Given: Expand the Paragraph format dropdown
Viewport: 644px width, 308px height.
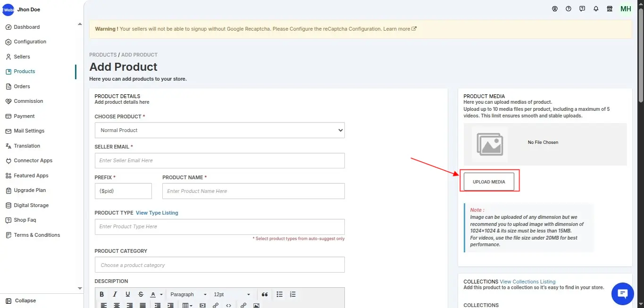Looking at the screenshot, I should tap(188, 294).
